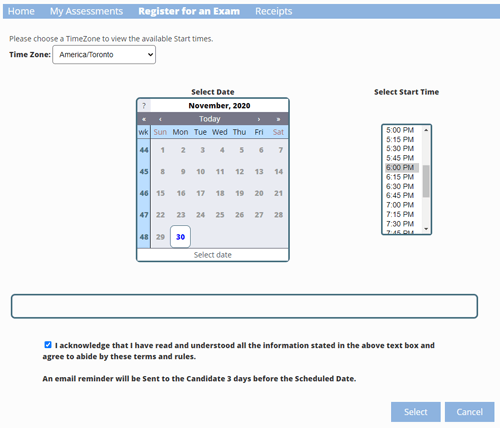Go to next month in calendar

[259, 119]
